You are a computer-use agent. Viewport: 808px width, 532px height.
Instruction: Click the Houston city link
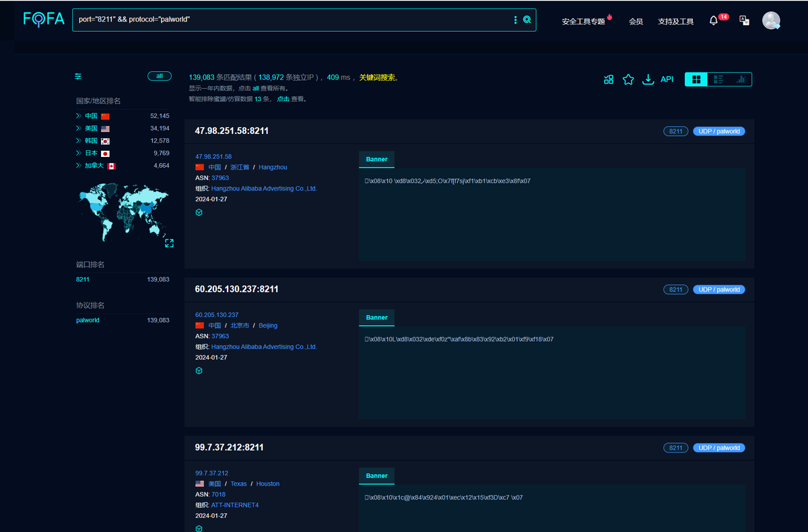tap(268, 484)
